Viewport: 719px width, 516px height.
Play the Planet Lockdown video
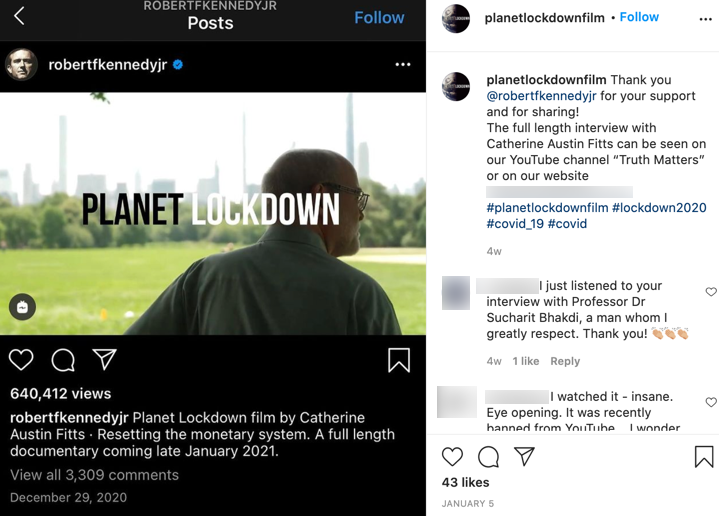[x=213, y=213]
